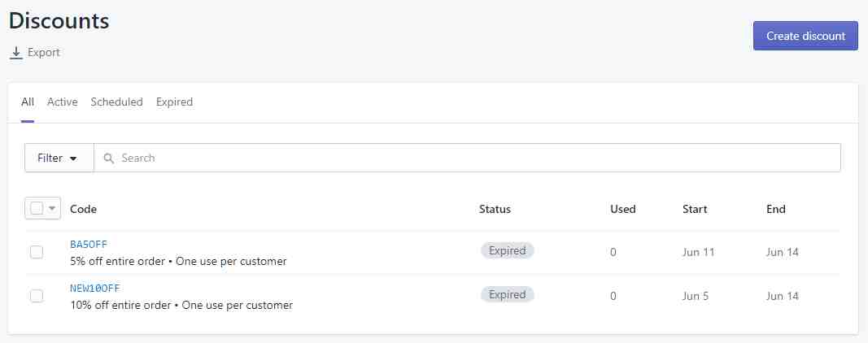Check the box for BA5OFF discount

(37, 252)
